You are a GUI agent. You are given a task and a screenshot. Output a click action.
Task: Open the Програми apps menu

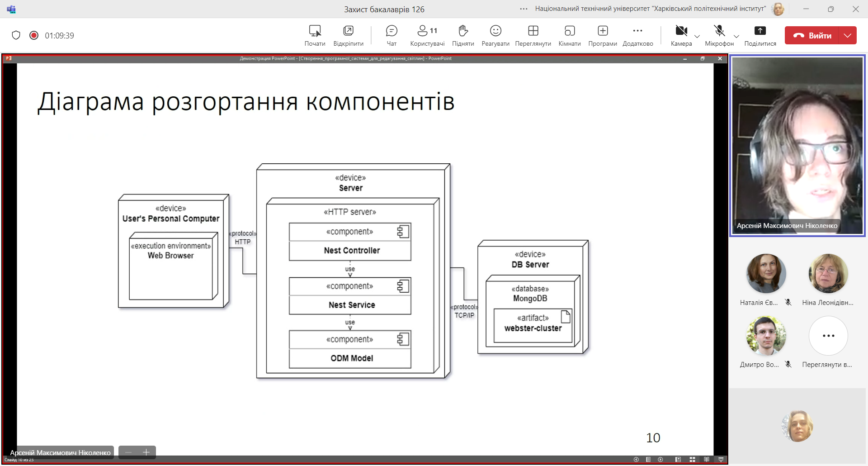[603, 35]
